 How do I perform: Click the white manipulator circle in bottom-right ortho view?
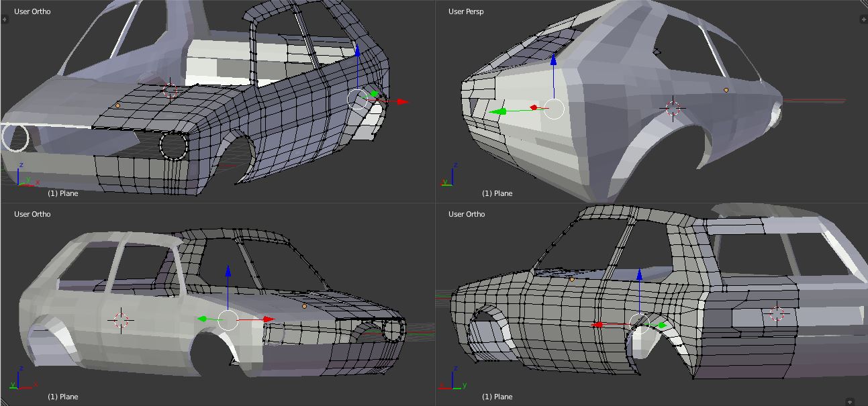[639, 324]
